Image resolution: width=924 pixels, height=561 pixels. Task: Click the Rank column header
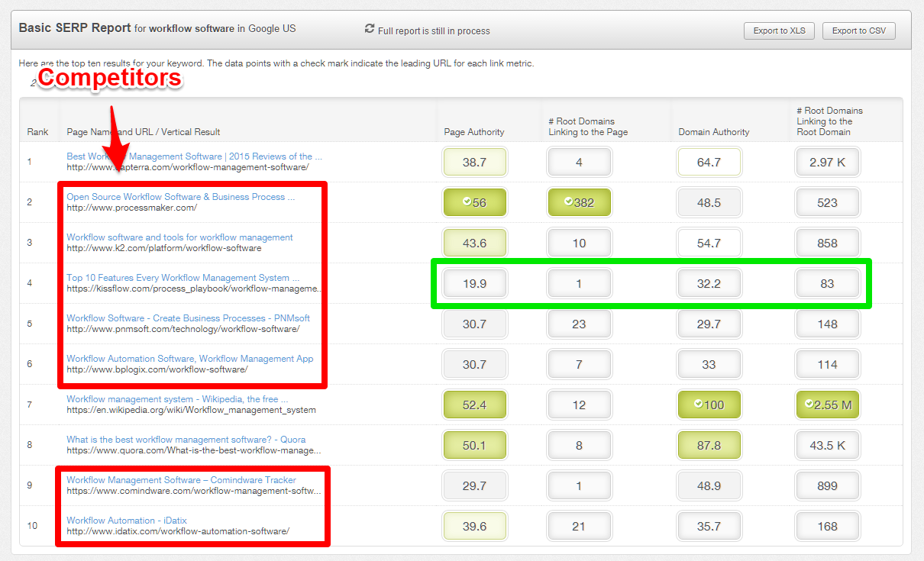pyautogui.click(x=37, y=132)
